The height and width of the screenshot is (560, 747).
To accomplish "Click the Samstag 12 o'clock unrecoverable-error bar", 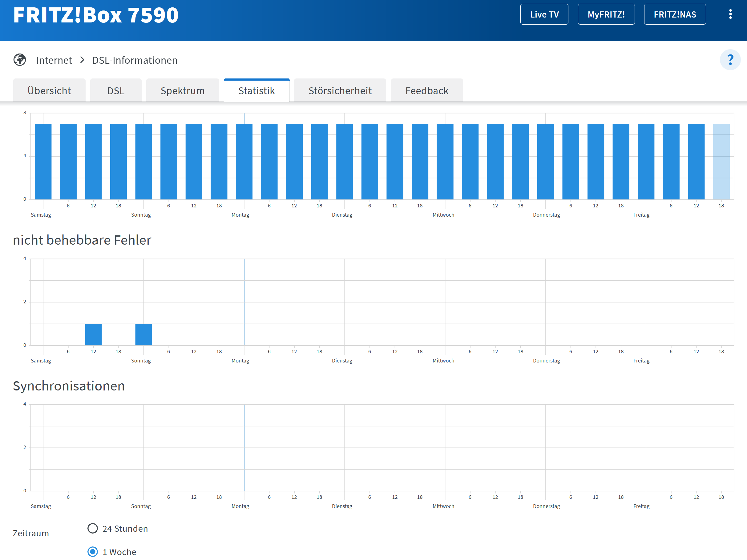I will click(93, 334).
